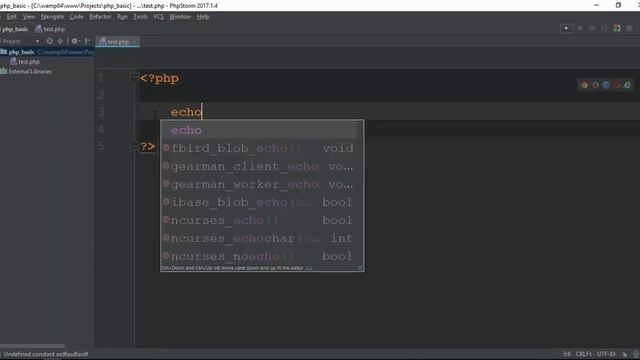Open the Run menu
The width and height of the screenshot is (640, 360).
[x=122, y=17]
